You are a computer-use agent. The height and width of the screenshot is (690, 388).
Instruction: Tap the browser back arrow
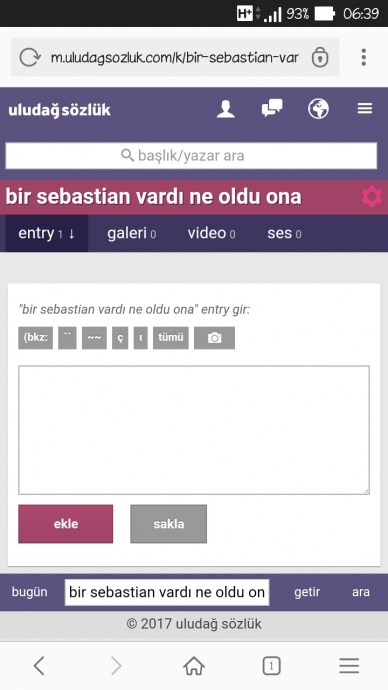point(39,666)
